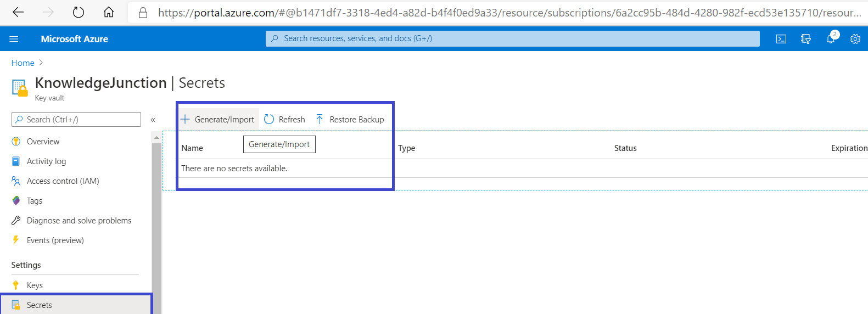Click Restore Backup in toolbar
Image resolution: width=868 pixels, height=314 pixels.
tap(350, 120)
